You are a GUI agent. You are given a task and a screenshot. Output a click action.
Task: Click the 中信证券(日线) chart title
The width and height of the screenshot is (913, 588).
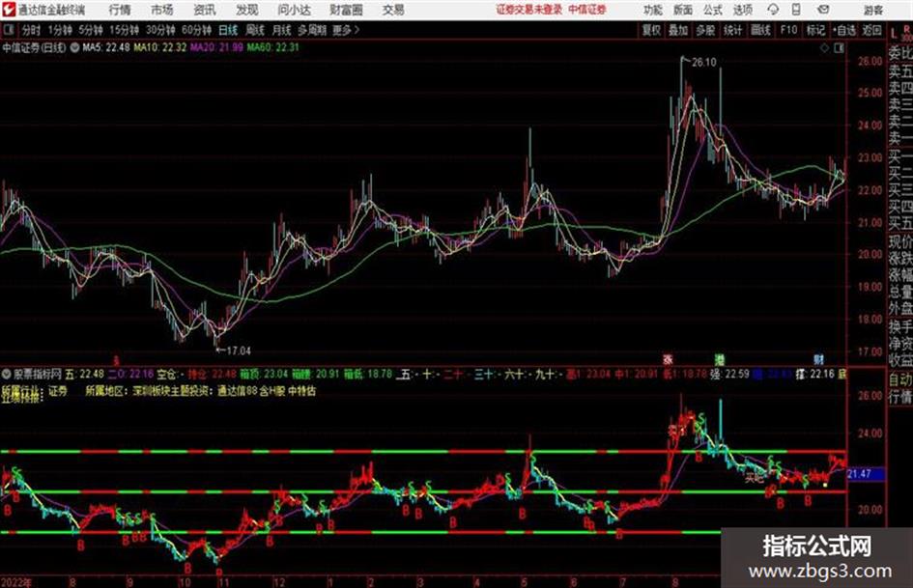coord(34,47)
